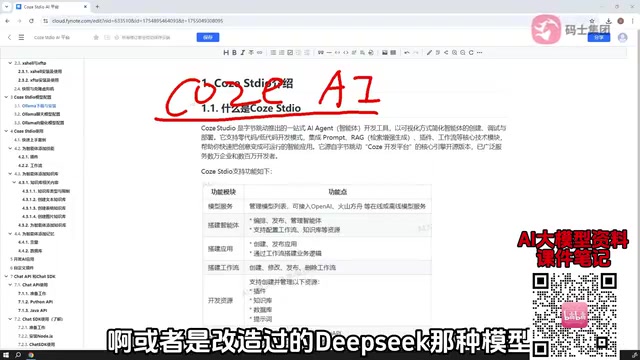The height and width of the screenshot is (360, 640).
Task: Select the pen/draw tool in the toolbar
Action: (x=429, y=53)
